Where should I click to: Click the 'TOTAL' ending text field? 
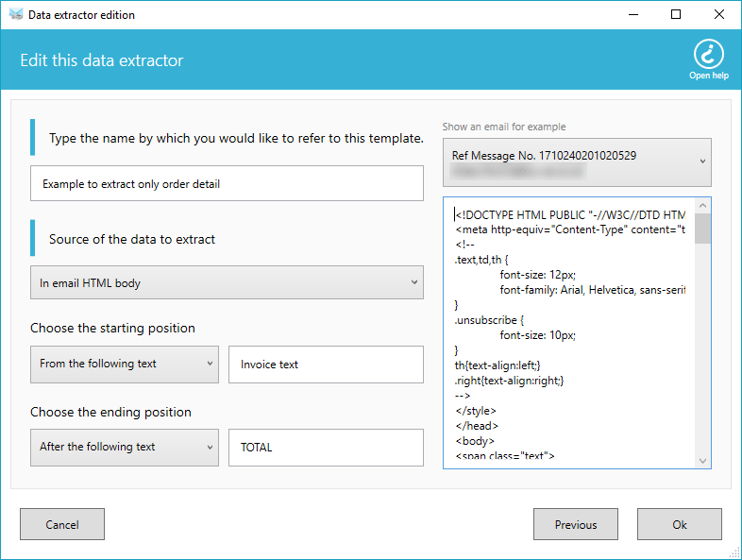click(x=326, y=448)
